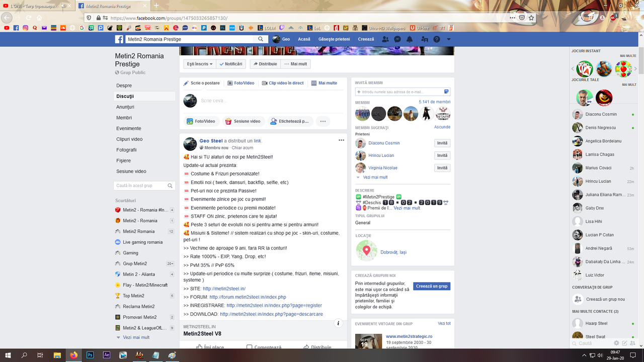The width and height of the screenshot is (644, 362).
Task: Click the magnifier search button in Facebook bar
Action: [x=261, y=39]
